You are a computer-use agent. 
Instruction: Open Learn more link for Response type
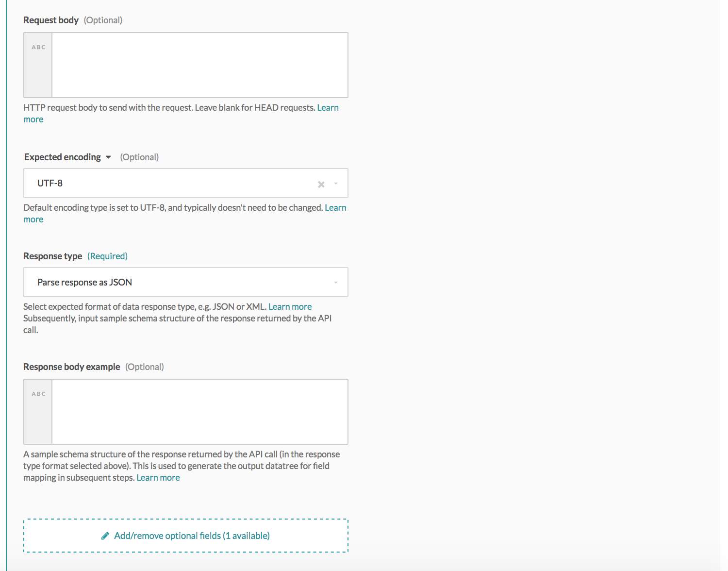click(290, 307)
